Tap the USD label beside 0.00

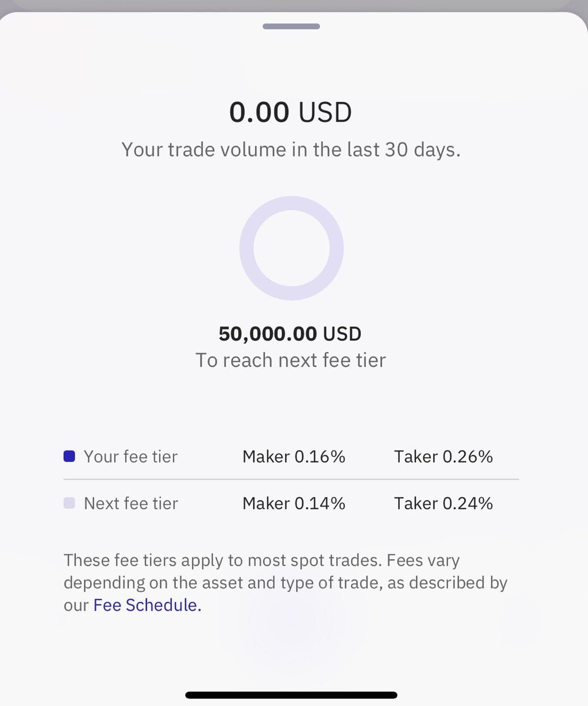[x=325, y=112]
